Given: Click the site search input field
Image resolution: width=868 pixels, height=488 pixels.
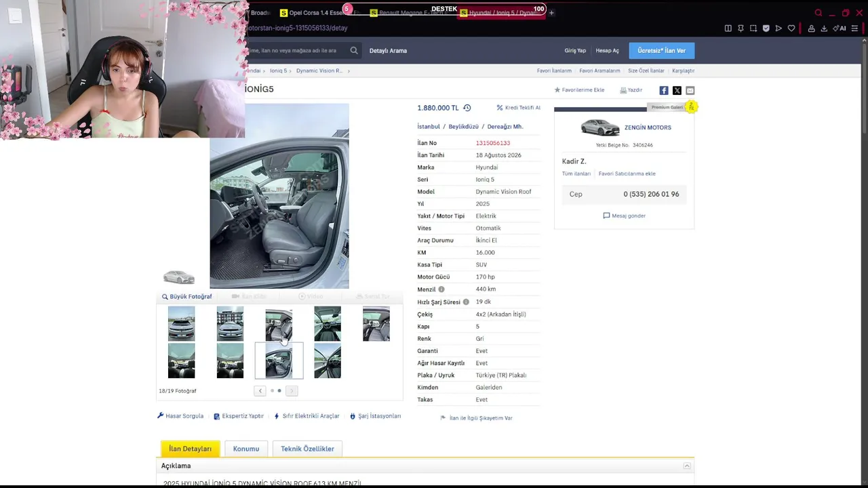Looking at the screenshot, I should click(x=296, y=50).
